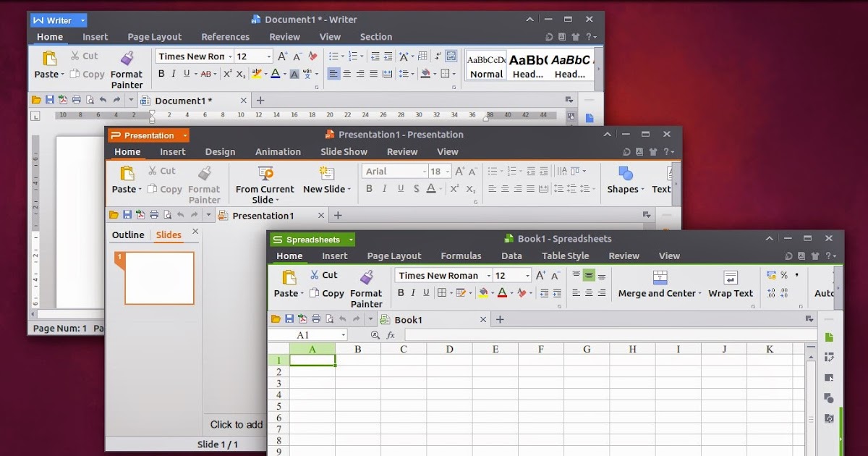The width and height of the screenshot is (868, 456).
Task: Switch to Outline pane tab in Presentation
Action: (128, 235)
